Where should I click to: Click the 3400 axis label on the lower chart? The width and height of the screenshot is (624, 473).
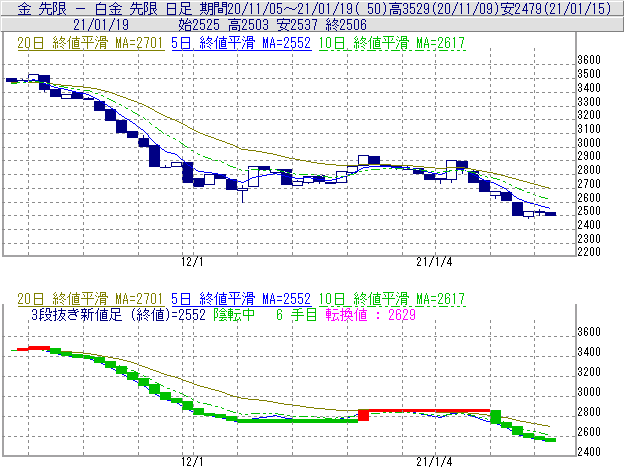589,352
